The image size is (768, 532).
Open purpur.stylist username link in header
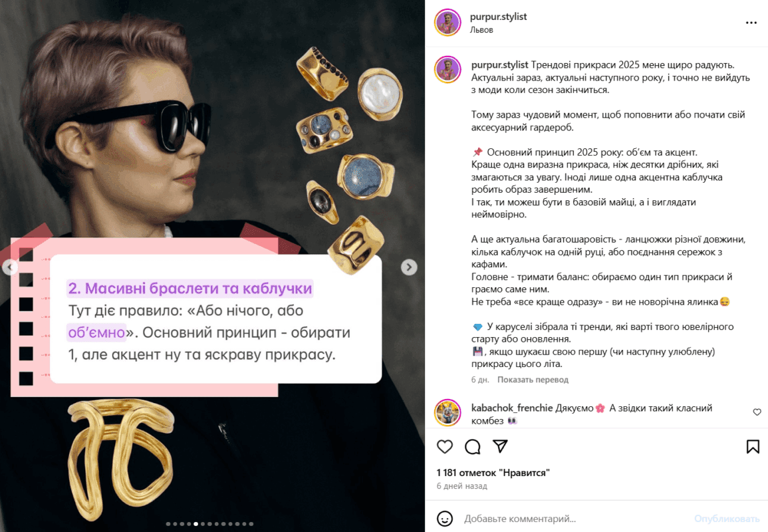pos(498,17)
